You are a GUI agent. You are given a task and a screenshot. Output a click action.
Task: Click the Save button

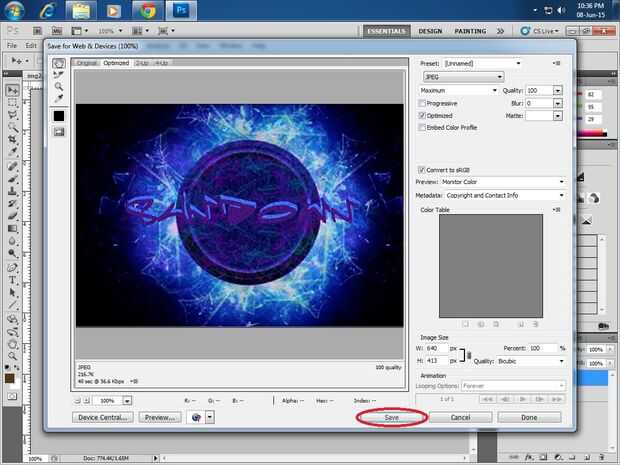(391, 418)
